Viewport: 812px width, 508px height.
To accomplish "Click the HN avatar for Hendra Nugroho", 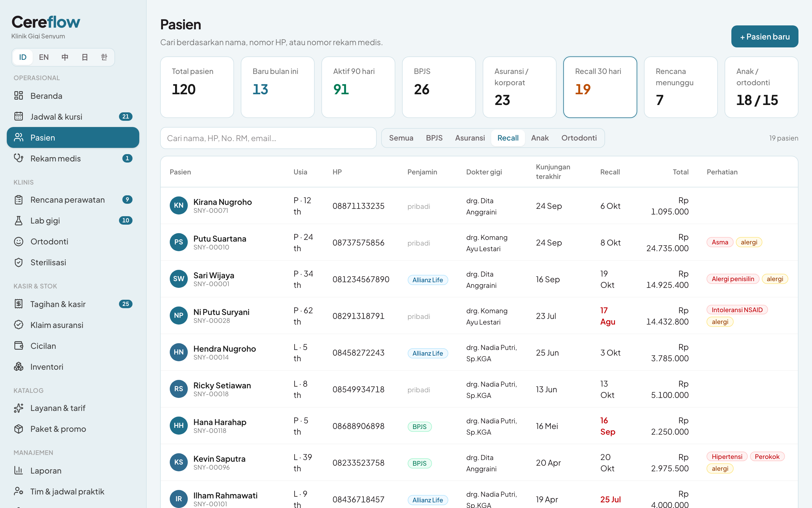I will 178,352.
